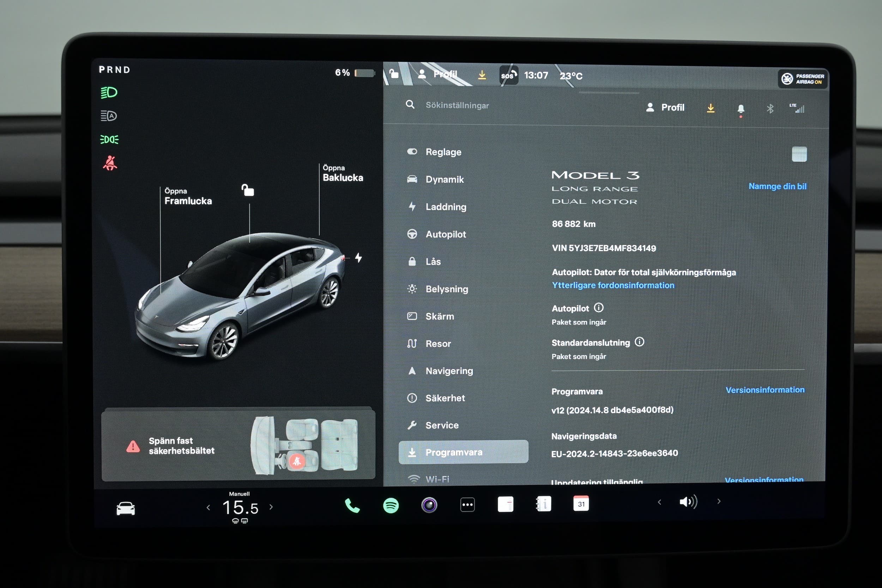Tap the Öppna Baklucka button
This screenshot has height=588, width=882.
coord(343,174)
